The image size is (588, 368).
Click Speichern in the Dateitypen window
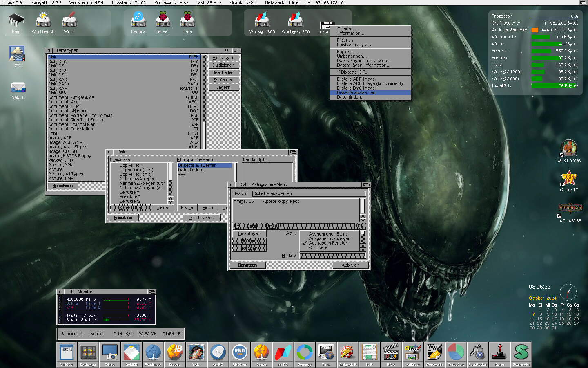pos(62,186)
